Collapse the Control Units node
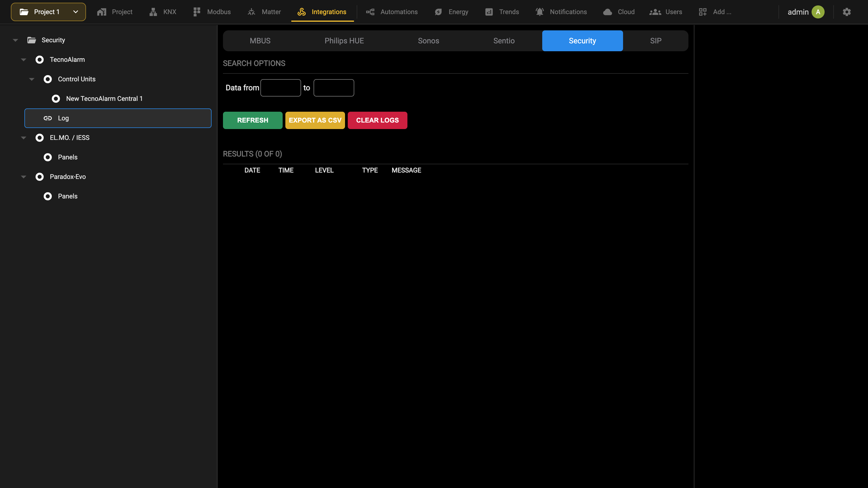The image size is (868, 488). coord(32,79)
